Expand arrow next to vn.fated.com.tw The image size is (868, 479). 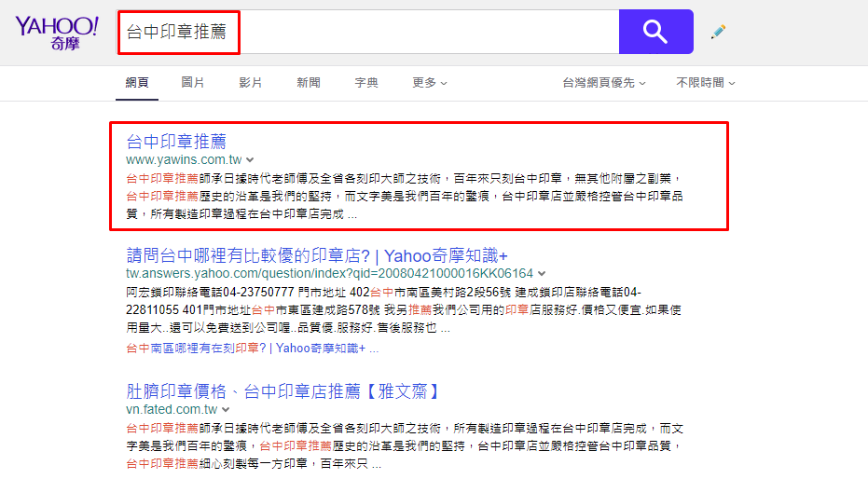coord(226,410)
